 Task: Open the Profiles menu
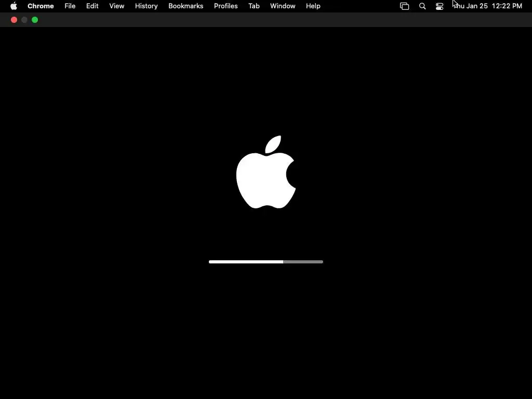click(225, 6)
